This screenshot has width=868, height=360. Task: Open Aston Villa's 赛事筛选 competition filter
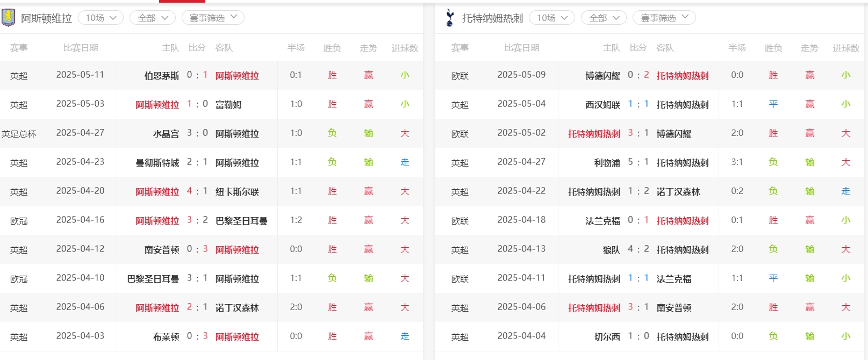click(x=213, y=18)
